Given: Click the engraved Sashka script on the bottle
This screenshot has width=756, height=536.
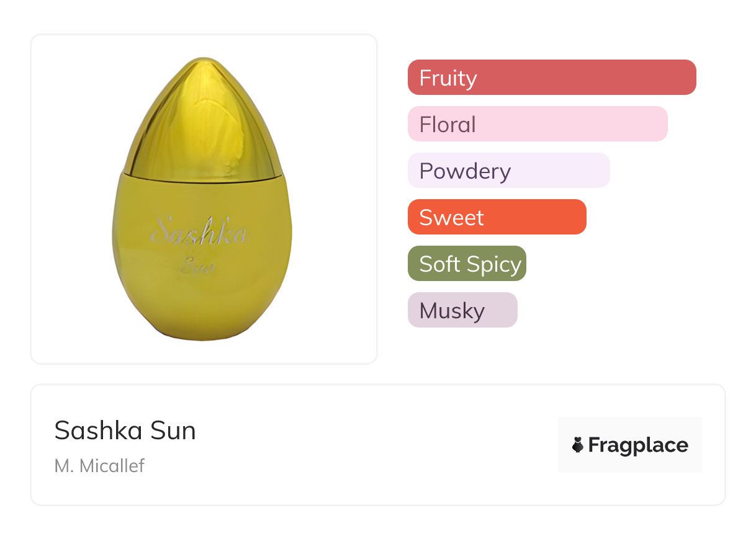Looking at the screenshot, I should click(x=199, y=233).
